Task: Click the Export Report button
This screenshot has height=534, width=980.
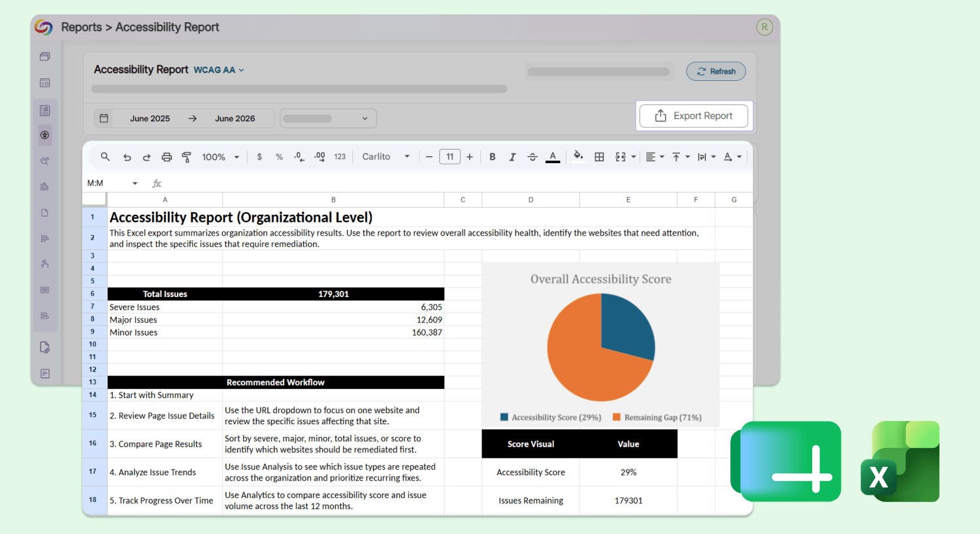Action: pyautogui.click(x=694, y=116)
